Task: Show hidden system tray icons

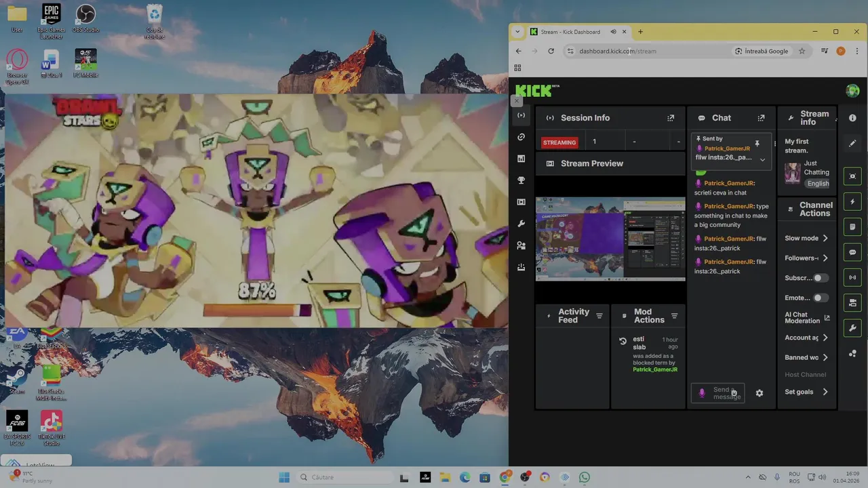Action: tap(748, 477)
